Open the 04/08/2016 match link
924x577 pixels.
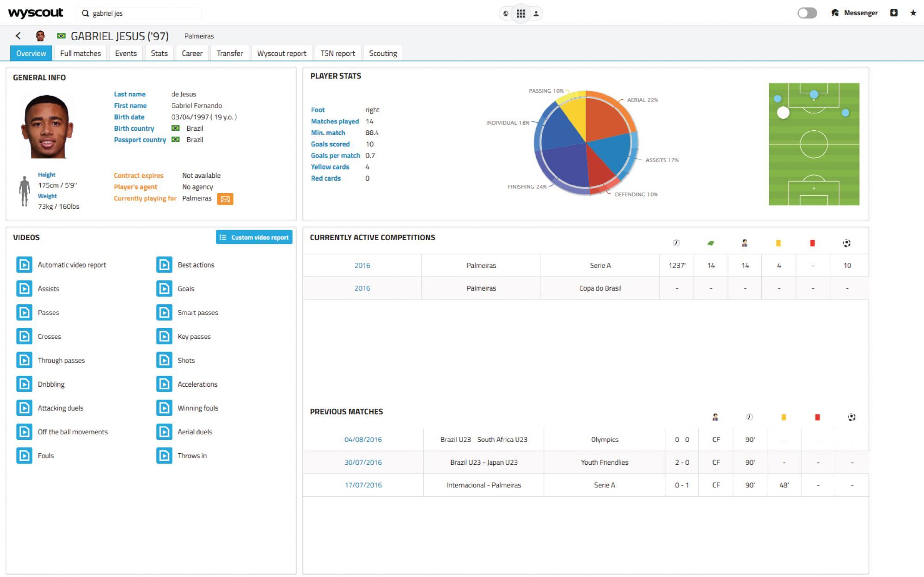point(363,439)
